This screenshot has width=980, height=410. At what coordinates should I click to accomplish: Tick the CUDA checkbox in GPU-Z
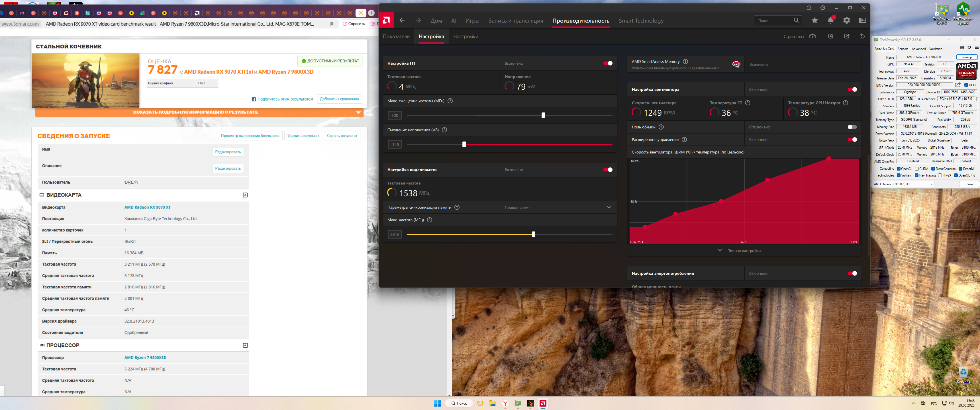pyautogui.click(x=917, y=169)
